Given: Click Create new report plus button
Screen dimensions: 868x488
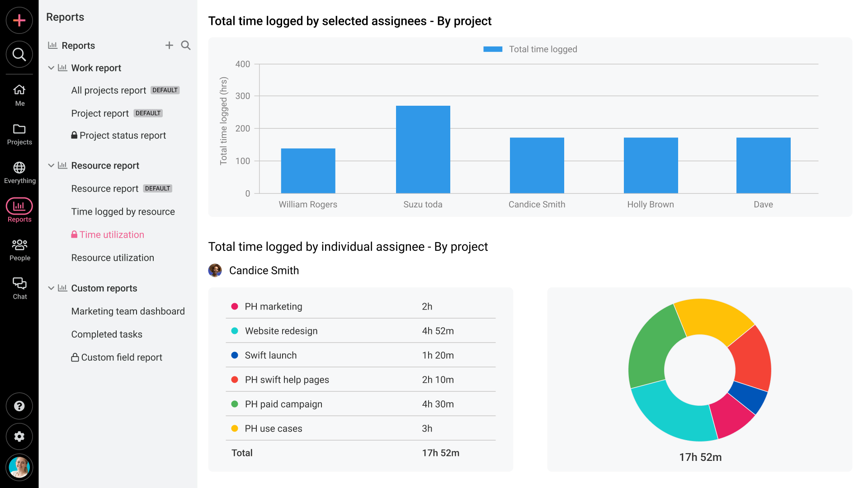Looking at the screenshot, I should [x=169, y=45].
